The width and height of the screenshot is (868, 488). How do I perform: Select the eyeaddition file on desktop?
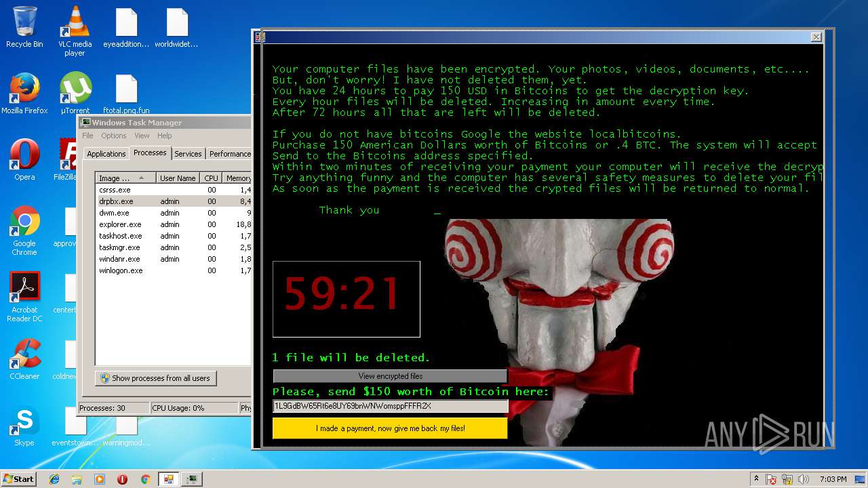(126, 28)
